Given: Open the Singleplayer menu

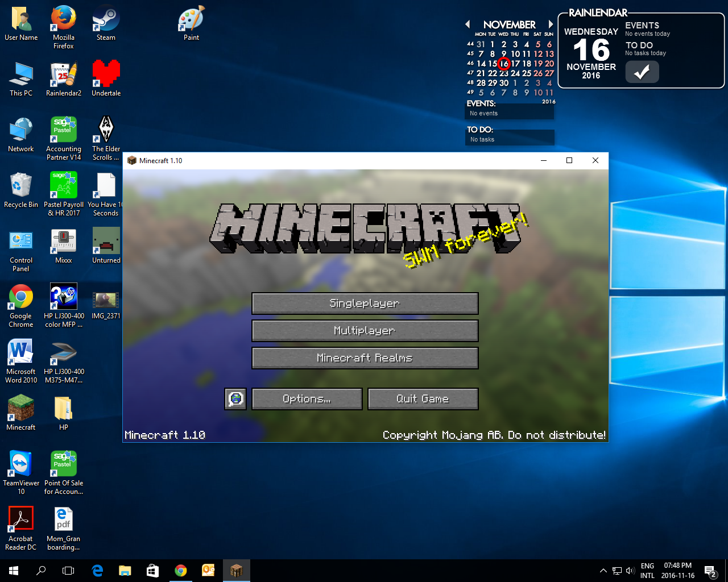Looking at the screenshot, I should pyautogui.click(x=365, y=304).
